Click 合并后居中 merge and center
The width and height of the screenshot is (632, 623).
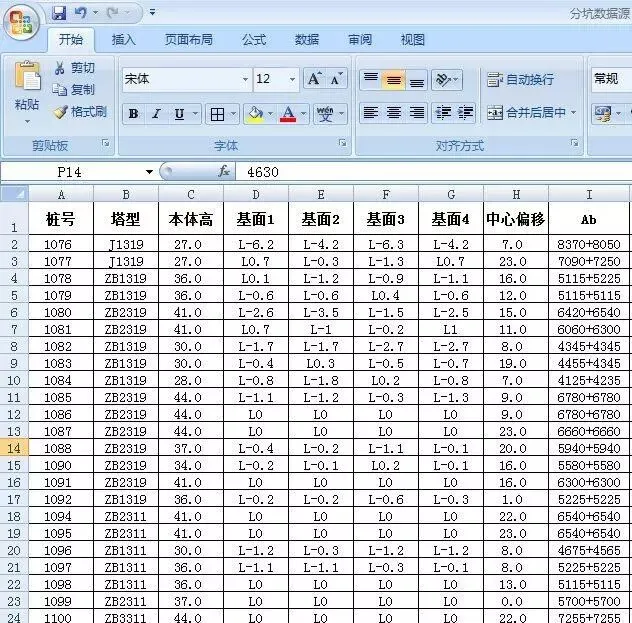pyautogui.click(x=526, y=112)
